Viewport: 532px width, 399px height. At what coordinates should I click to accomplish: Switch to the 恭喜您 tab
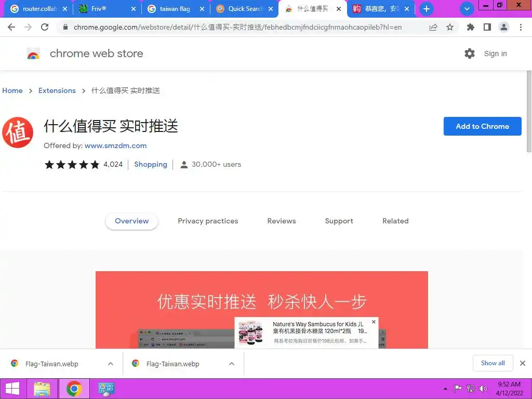tap(381, 9)
